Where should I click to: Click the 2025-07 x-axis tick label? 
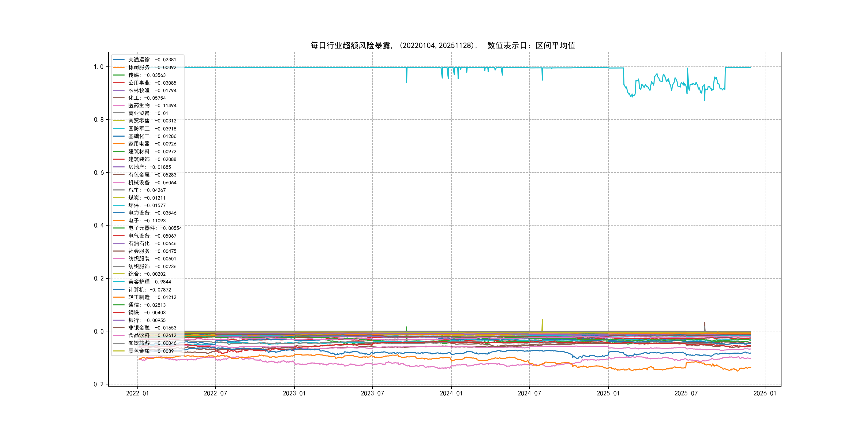686,393
